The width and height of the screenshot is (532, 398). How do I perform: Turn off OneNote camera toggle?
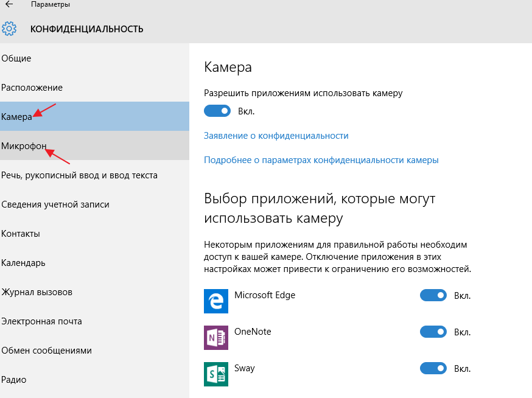click(x=433, y=332)
